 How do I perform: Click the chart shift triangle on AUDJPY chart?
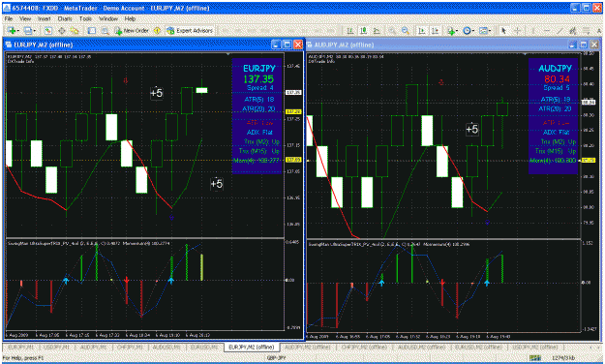tap(525, 54)
